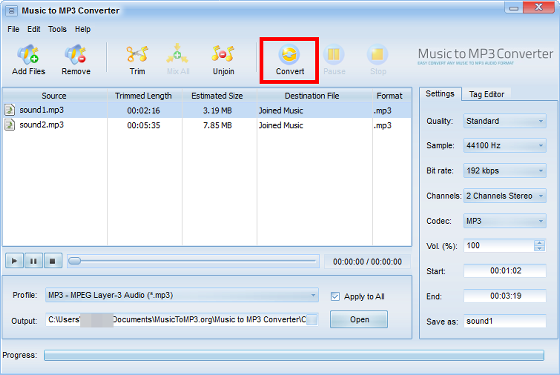Click the trimmed length 00:02:16 cell
Image resolution: width=560 pixels, height=375 pixels.
click(144, 111)
